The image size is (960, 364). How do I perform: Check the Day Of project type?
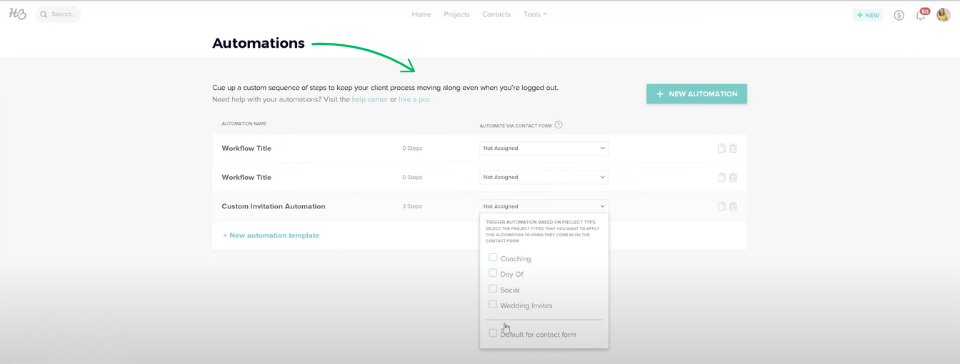coord(493,273)
